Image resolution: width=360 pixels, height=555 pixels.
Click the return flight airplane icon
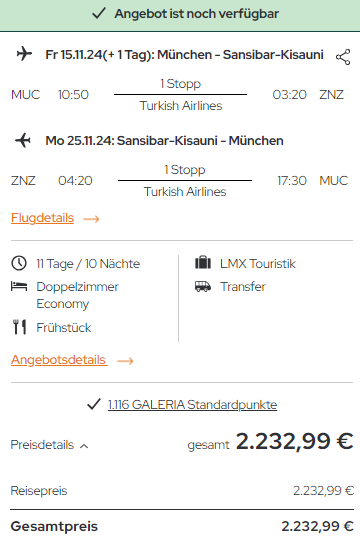23,140
